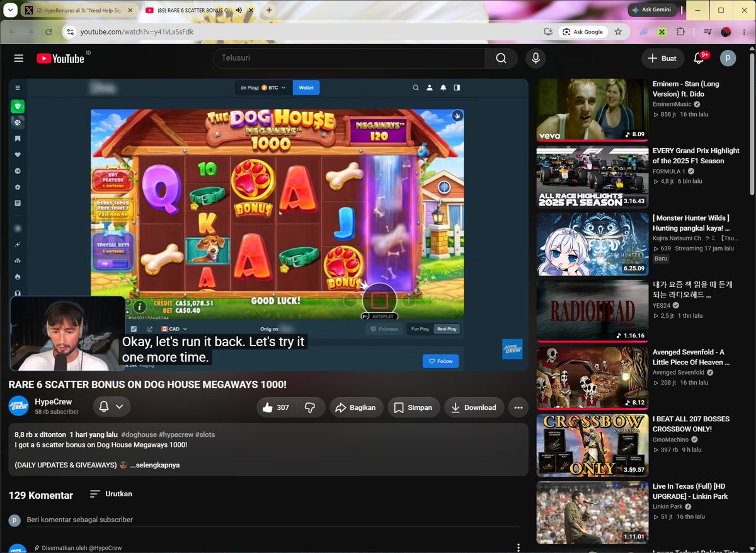756x553 pixels.
Task: Open HypeCrew channel name link
Action: coord(53,402)
